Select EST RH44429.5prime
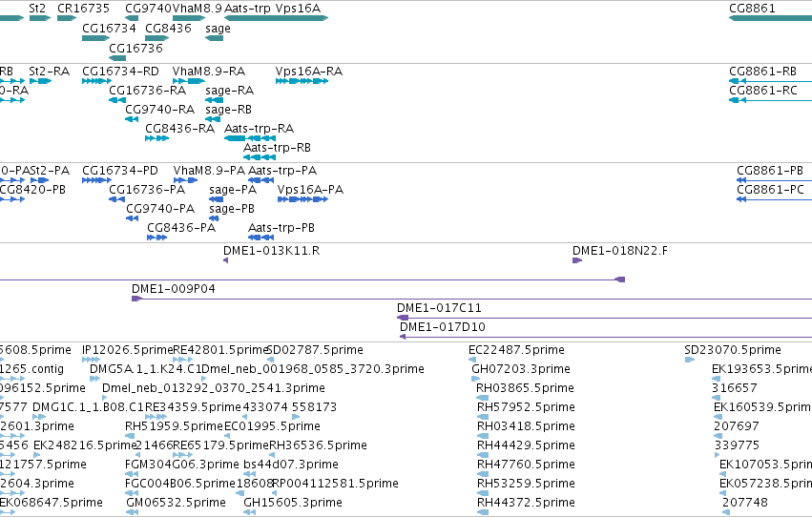 point(483,455)
